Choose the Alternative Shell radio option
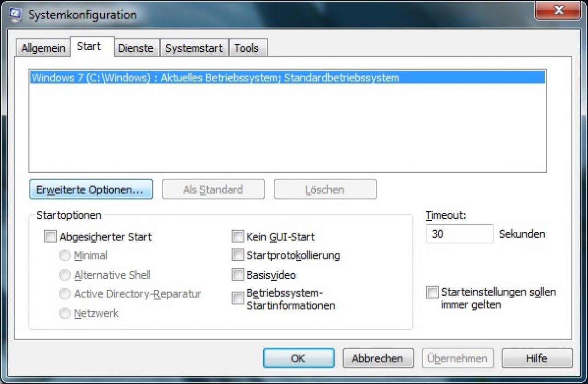 65,275
